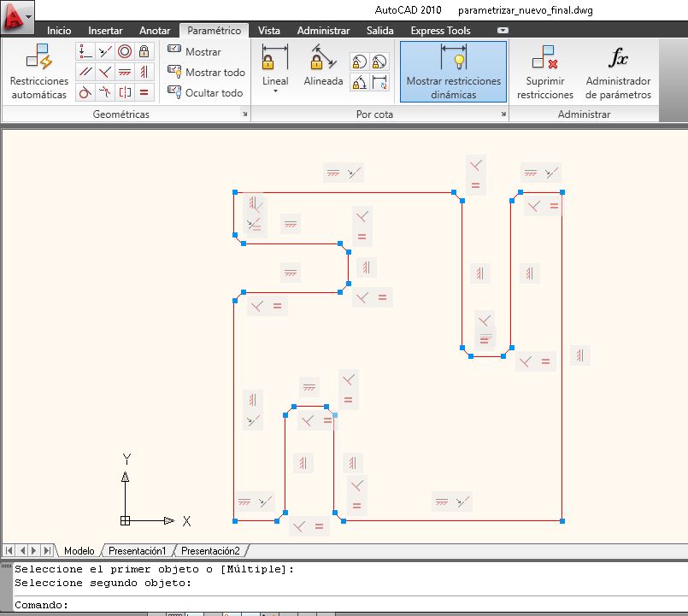
Task: Click the ribbon minimize button after Express Tools
Action: (x=503, y=30)
